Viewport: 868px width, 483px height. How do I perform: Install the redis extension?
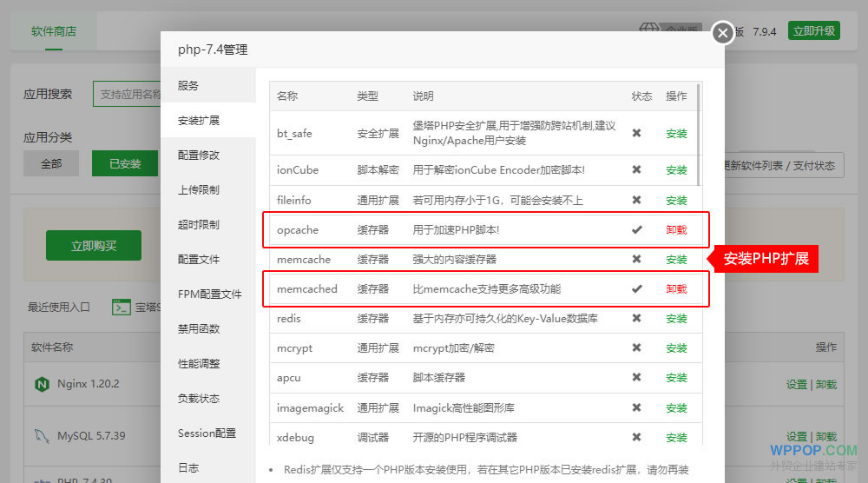pos(676,319)
